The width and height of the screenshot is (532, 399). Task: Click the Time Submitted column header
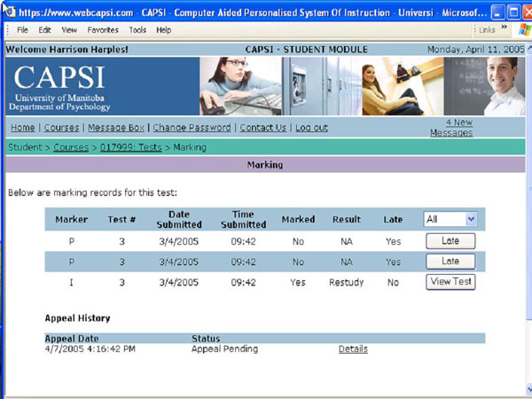(243, 219)
